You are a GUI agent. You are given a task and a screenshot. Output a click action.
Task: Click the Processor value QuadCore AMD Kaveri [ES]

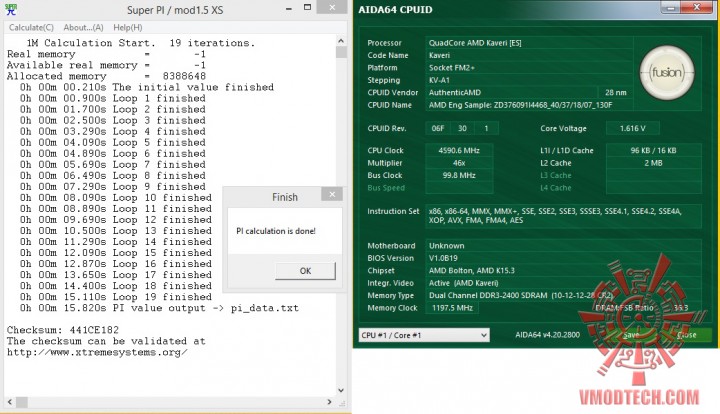(x=475, y=43)
